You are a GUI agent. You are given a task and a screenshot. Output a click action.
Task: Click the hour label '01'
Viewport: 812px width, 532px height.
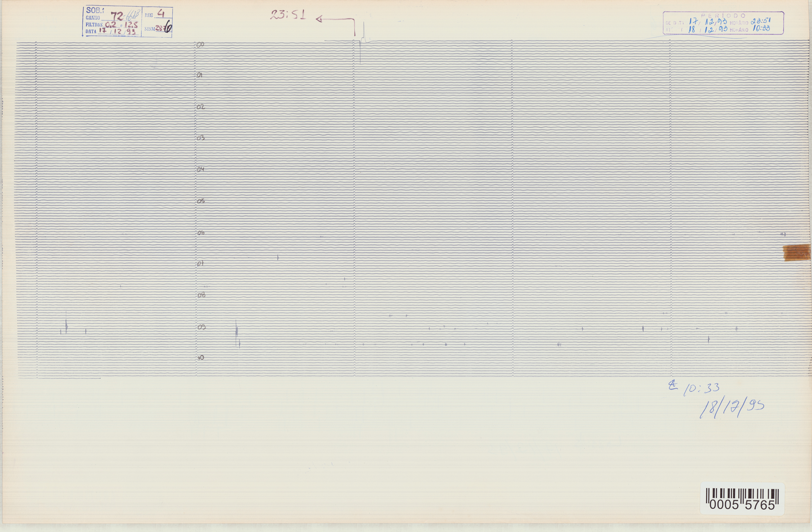[x=200, y=75]
